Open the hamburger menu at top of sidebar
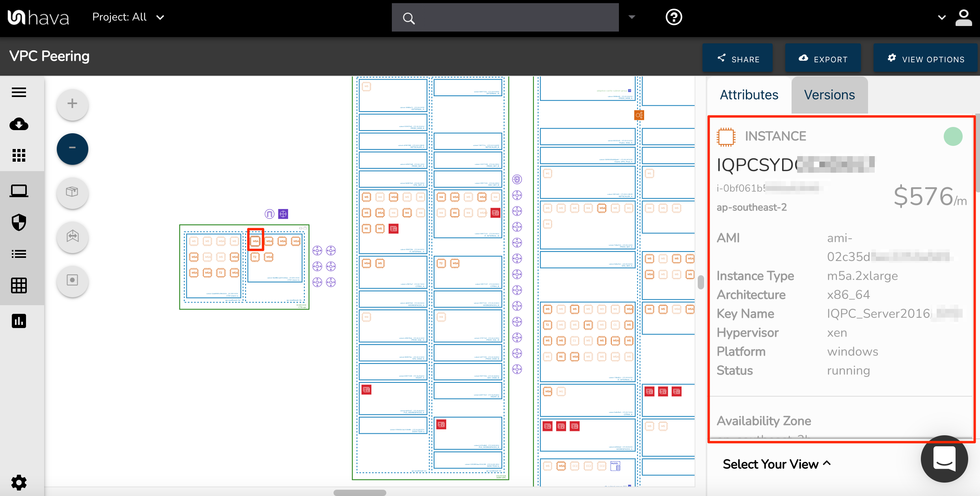980x496 pixels. (x=18, y=92)
